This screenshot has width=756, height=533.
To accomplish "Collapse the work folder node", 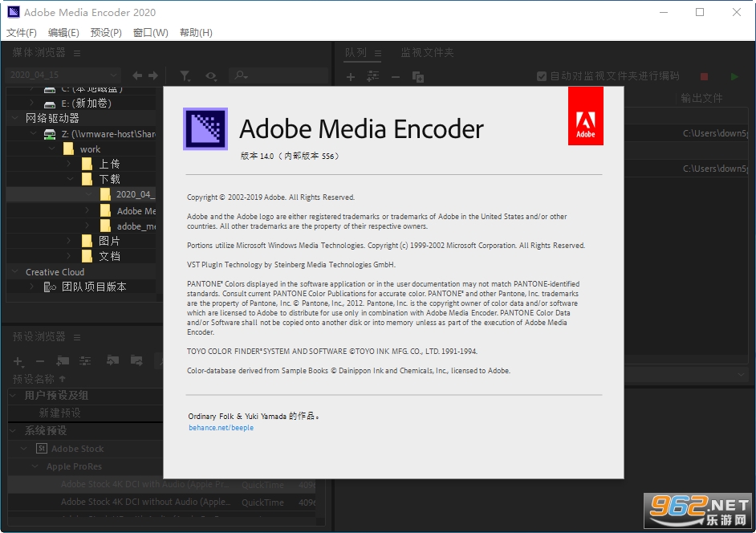I will pyautogui.click(x=52, y=149).
